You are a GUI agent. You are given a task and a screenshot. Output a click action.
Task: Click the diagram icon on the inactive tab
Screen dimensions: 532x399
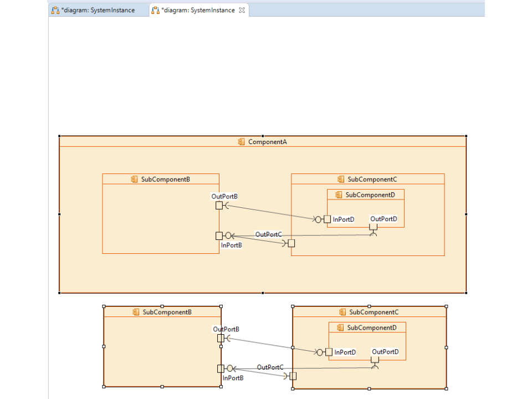pyautogui.click(x=55, y=10)
